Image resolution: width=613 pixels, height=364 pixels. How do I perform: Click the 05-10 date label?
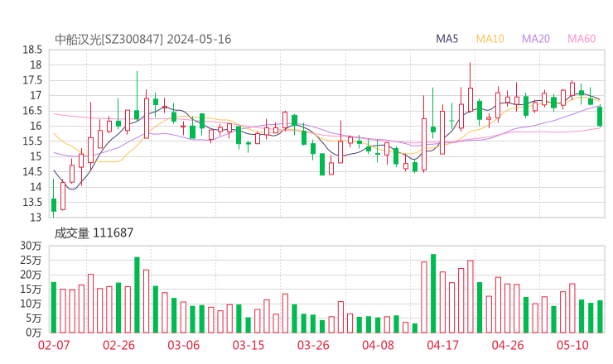(572, 345)
